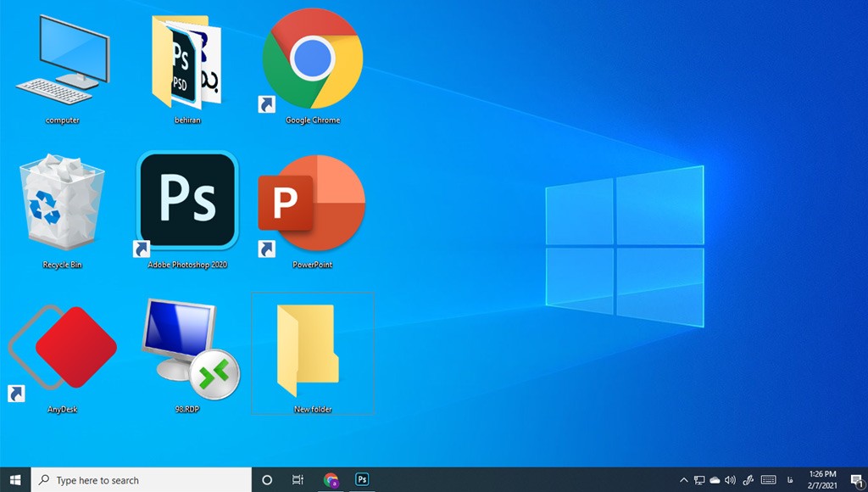This screenshot has height=492, width=868.
Task: Open the speaker volume control
Action: [x=730, y=479]
